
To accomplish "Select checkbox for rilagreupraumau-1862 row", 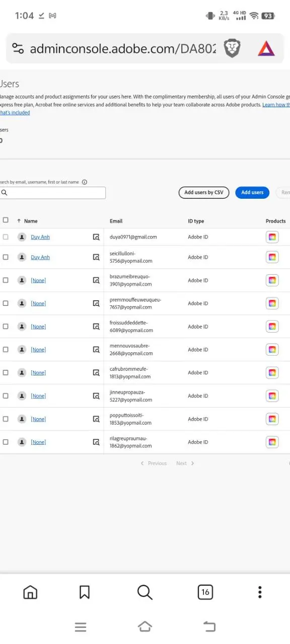I will pos(6,442).
